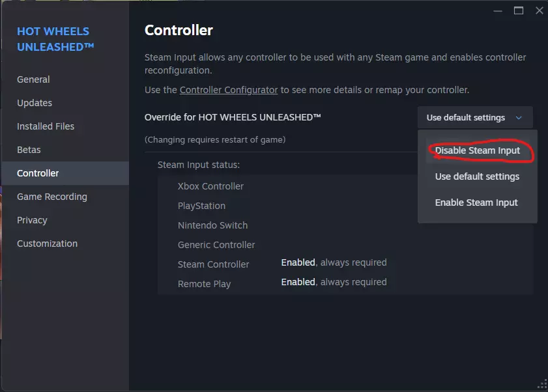Switch to the Updates tab
Screen dimensions: 548x392
(35, 103)
